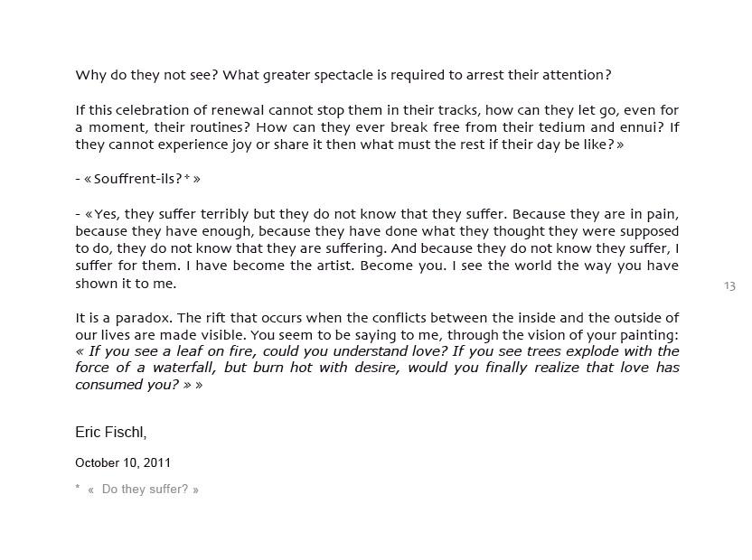Click the footnote asterisk after Souffrent-ils
This screenshot has height=560, width=752.
(x=187, y=177)
